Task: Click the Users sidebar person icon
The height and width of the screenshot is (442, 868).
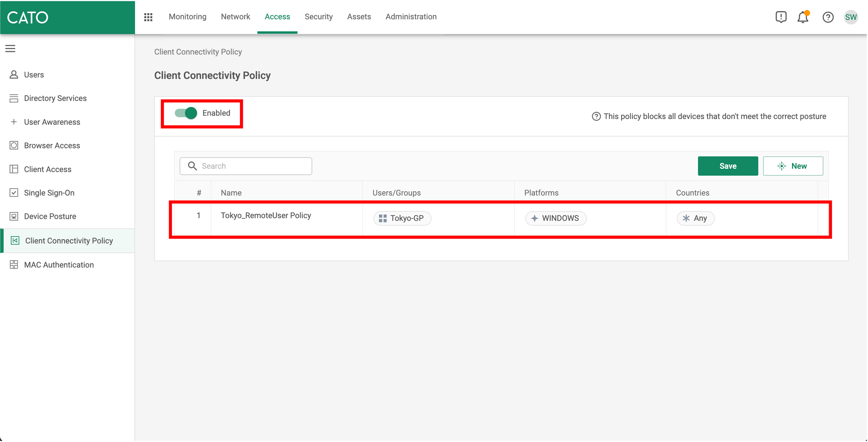Action: coord(14,74)
